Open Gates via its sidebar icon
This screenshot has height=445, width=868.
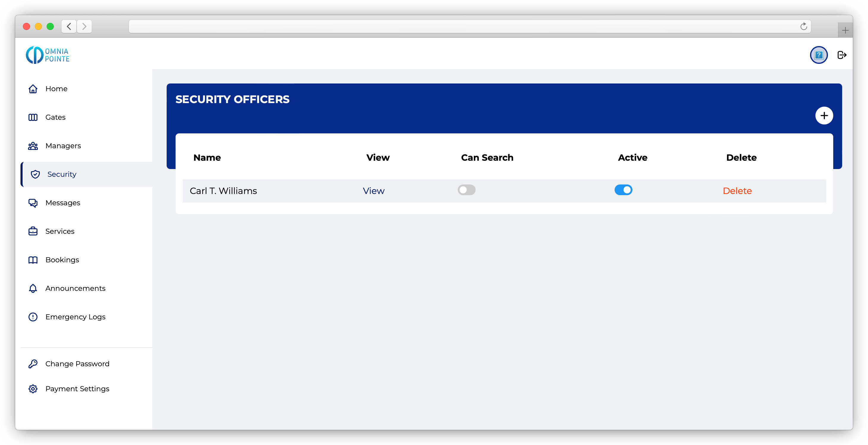tap(33, 117)
